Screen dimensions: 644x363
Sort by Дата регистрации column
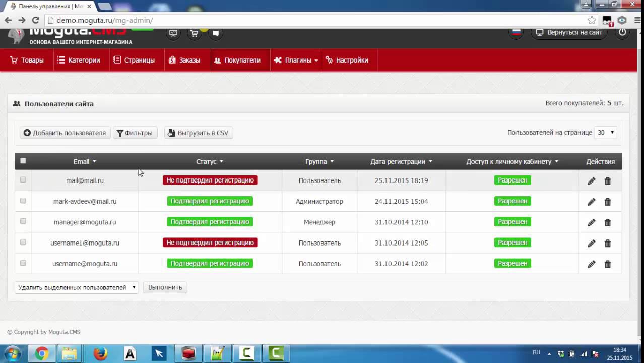(x=401, y=162)
